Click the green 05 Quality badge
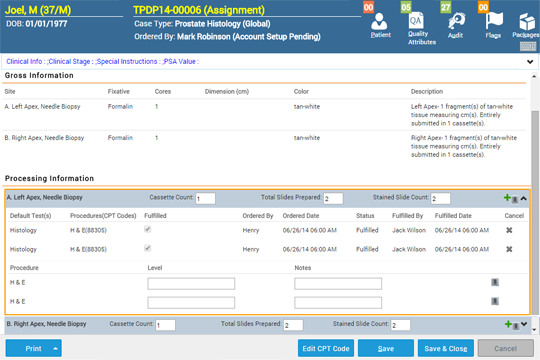 406,7
